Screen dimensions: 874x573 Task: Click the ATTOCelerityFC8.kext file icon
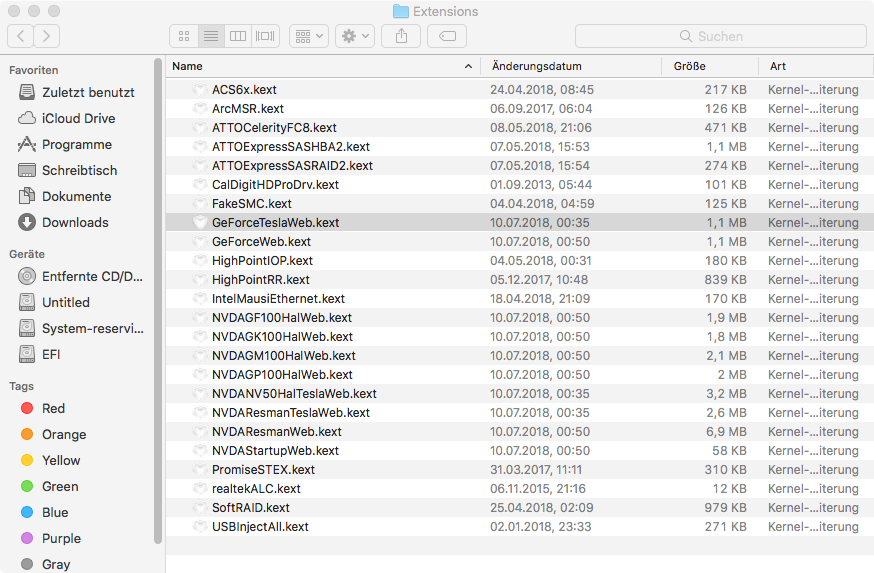point(200,128)
